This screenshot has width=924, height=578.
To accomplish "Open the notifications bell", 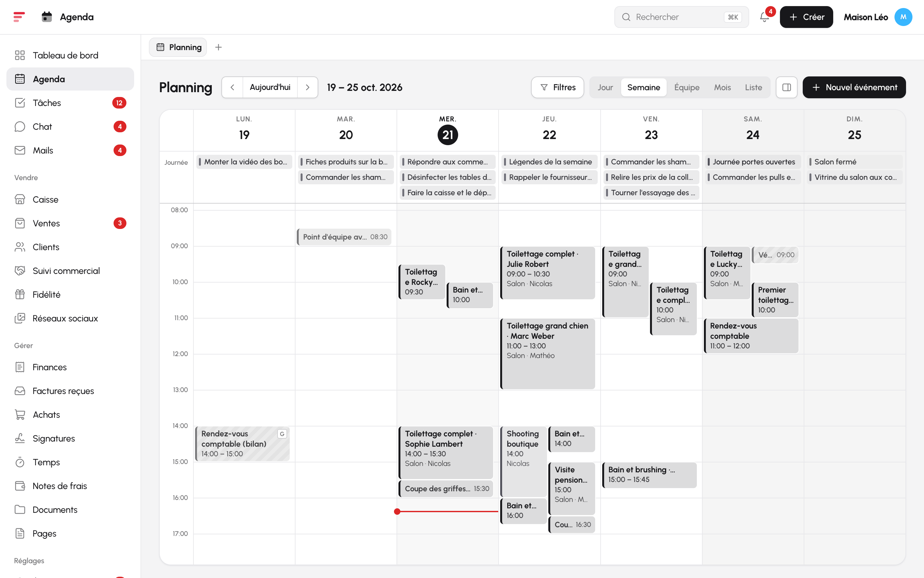I will pos(765,17).
